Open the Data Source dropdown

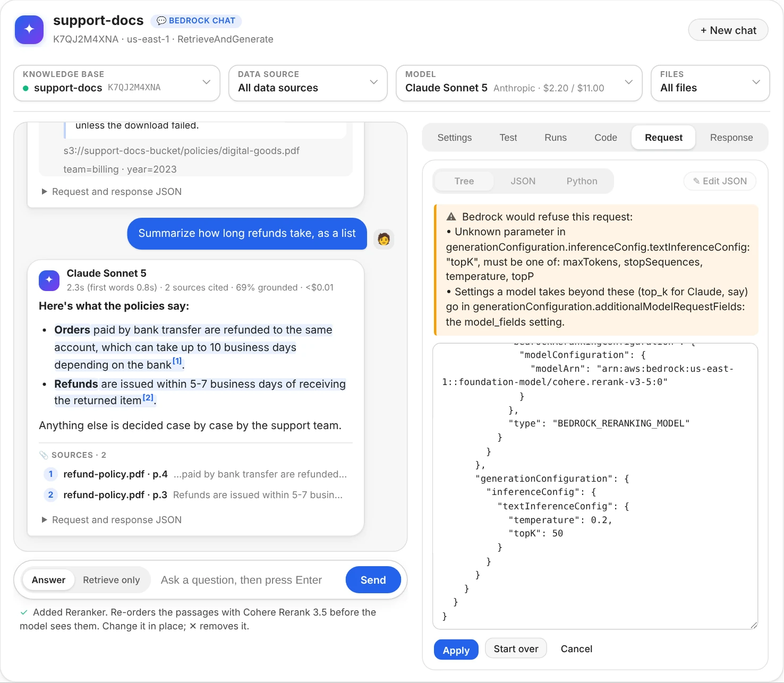(308, 83)
